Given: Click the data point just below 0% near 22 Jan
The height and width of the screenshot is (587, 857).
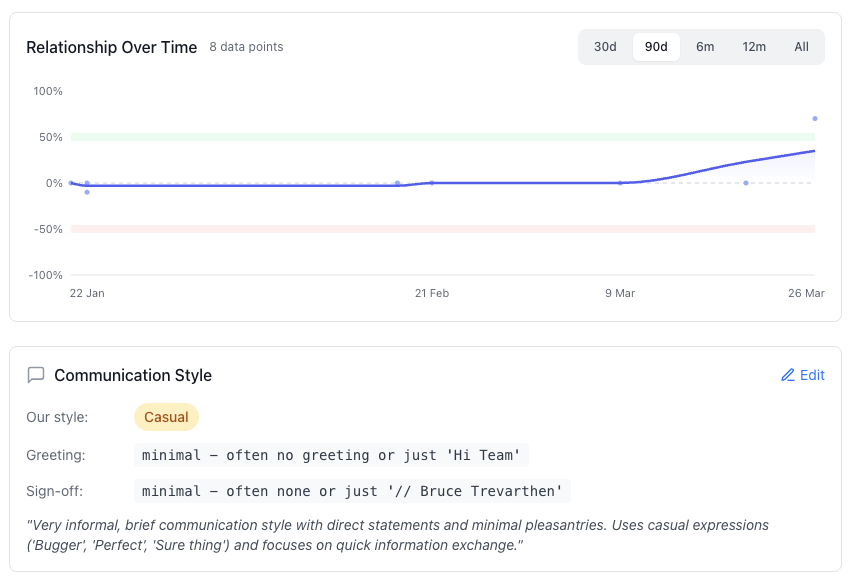Looking at the screenshot, I should point(87,192).
